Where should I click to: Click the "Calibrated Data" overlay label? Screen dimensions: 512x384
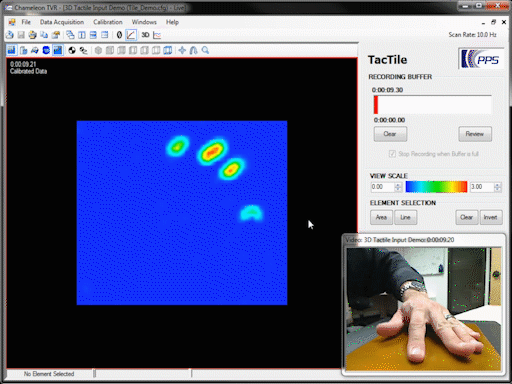(28, 71)
